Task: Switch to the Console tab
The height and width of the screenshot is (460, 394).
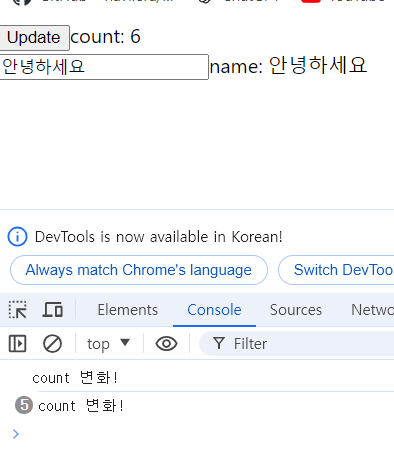Action: click(x=214, y=310)
